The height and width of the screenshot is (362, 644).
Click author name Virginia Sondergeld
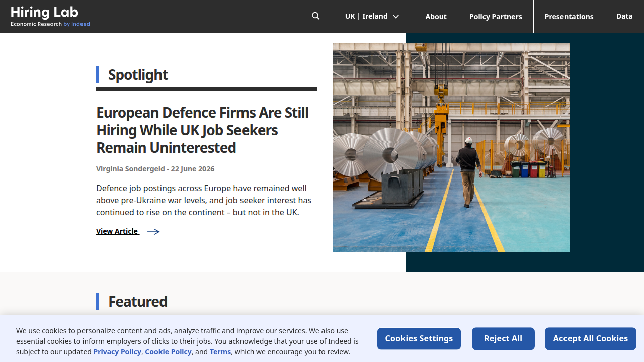130,169
